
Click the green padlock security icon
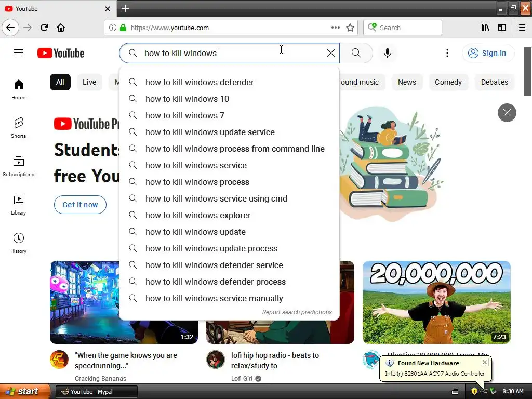pos(123,28)
